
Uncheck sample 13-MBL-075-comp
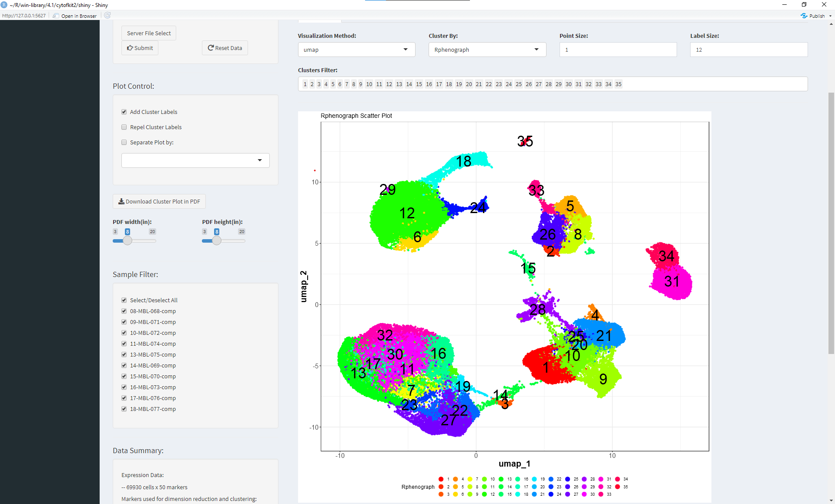(x=124, y=354)
